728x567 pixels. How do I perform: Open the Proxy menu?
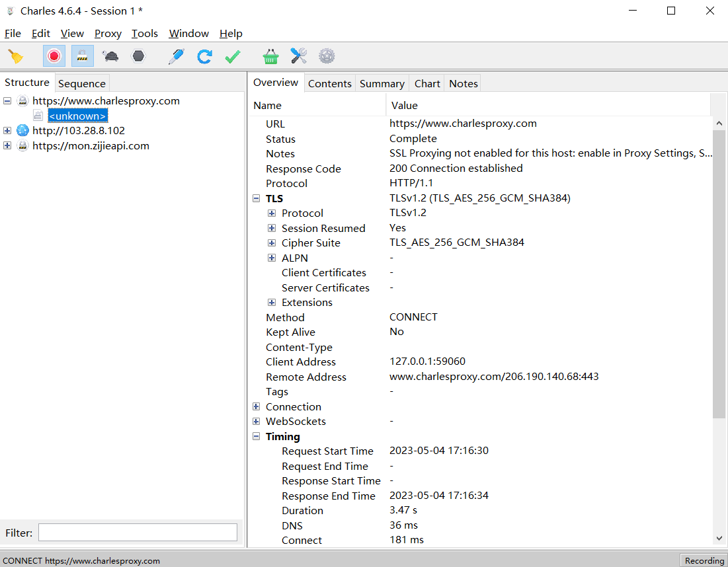tap(108, 33)
